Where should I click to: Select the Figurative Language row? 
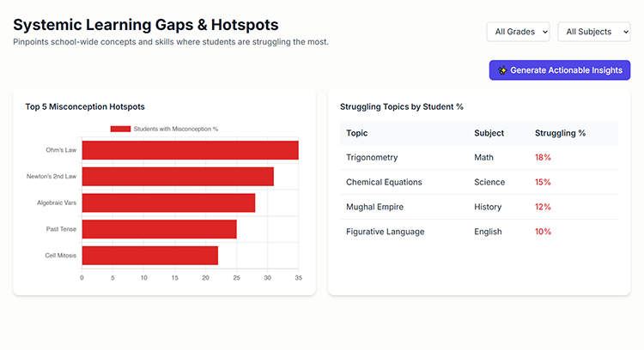(385, 232)
